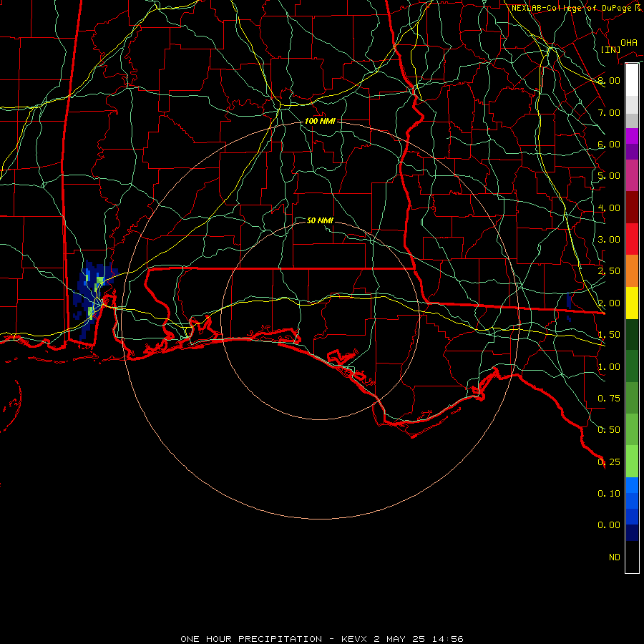Click the 6.00 legend value
This screenshot has width=644, height=644.
point(609,144)
